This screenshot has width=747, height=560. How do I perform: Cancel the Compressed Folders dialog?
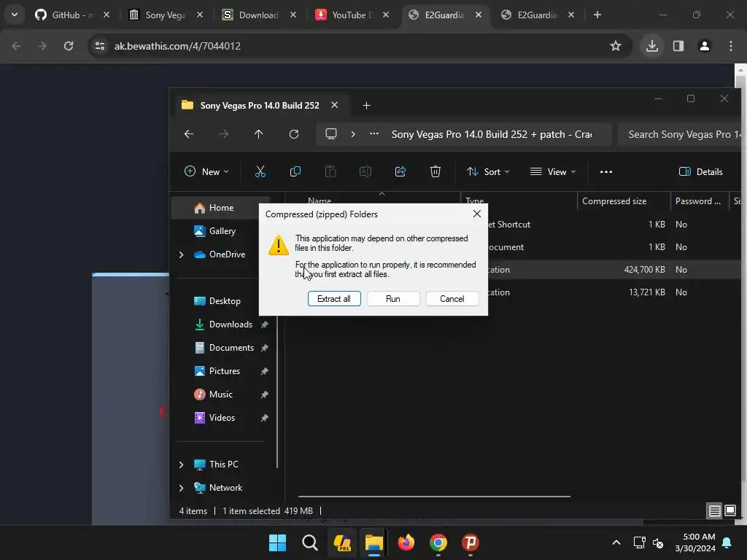coord(452,298)
